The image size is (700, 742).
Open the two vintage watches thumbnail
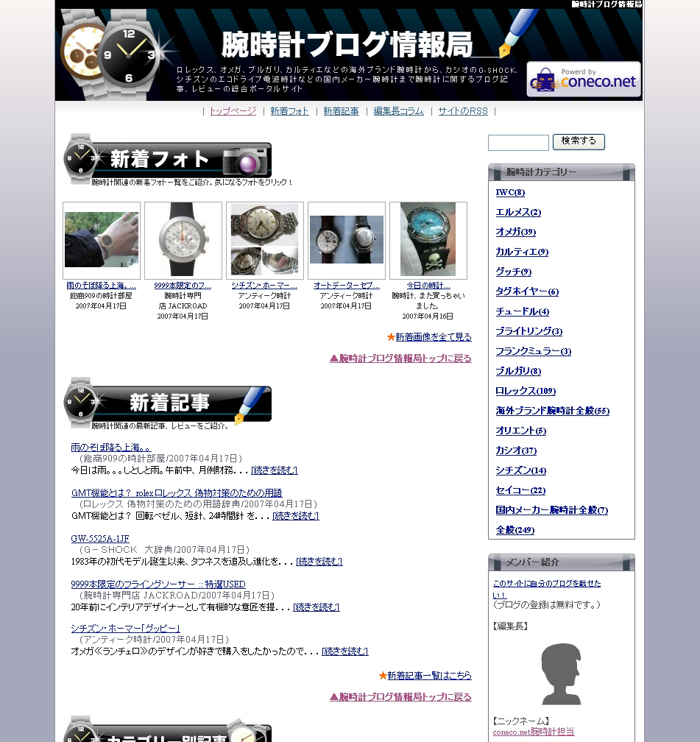347,241
